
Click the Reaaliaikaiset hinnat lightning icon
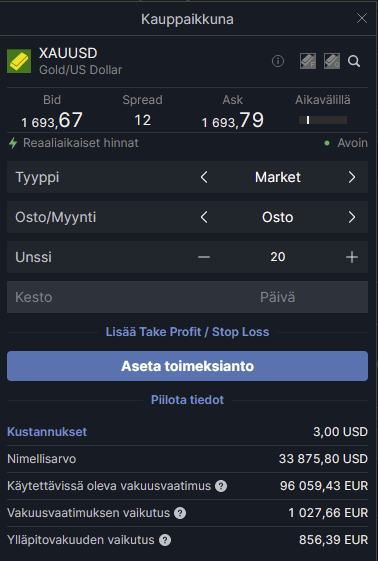[x=13, y=143]
